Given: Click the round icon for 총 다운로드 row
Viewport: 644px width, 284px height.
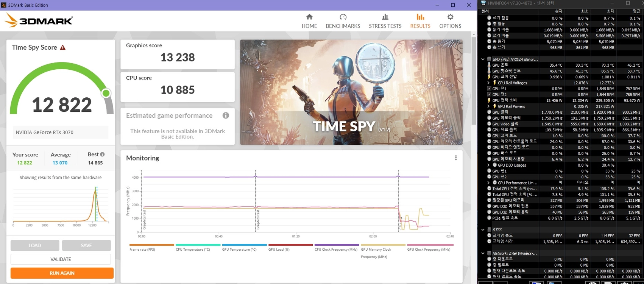Looking at the screenshot, I should (x=489, y=259).
